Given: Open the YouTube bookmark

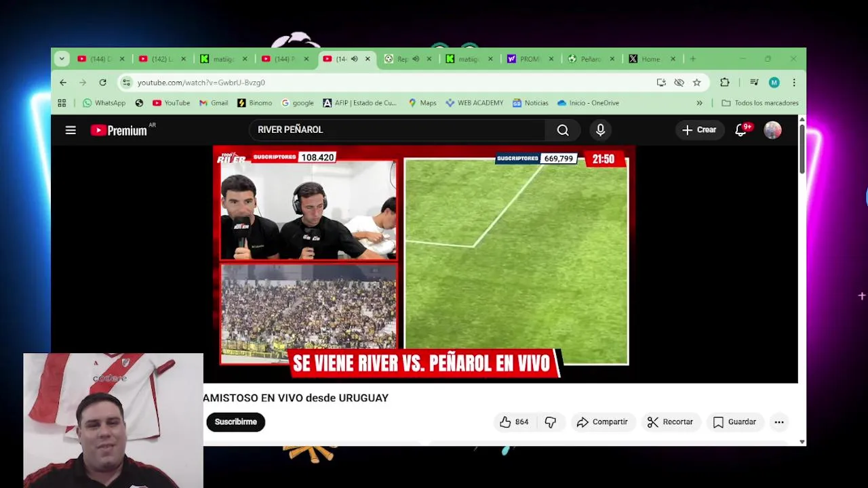Looking at the screenshot, I should pyautogui.click(x=171, y=103).
